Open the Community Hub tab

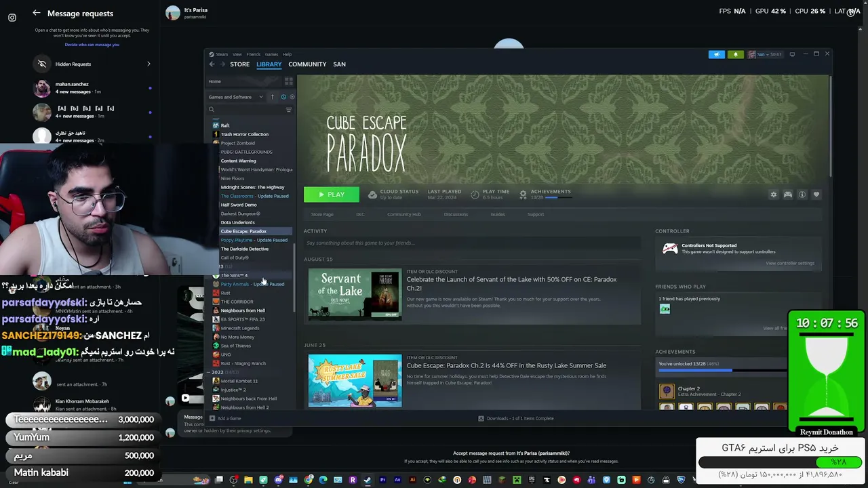[404, 214]
